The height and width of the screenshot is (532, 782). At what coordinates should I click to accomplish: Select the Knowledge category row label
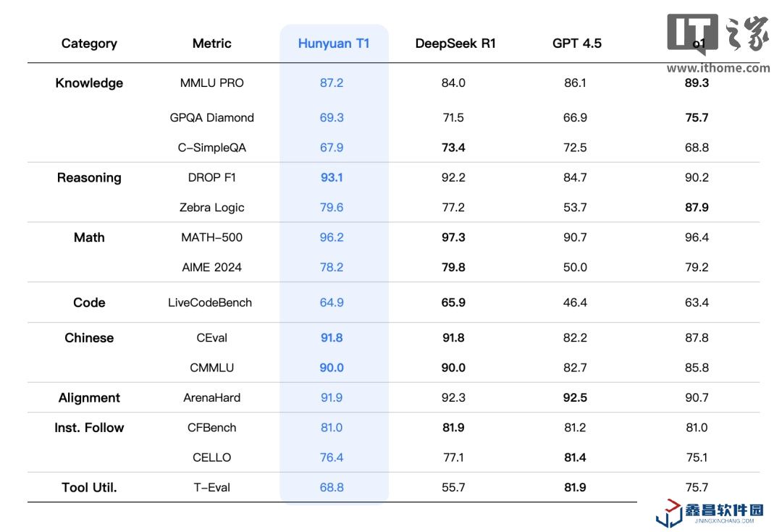click(x=89, y=83)
